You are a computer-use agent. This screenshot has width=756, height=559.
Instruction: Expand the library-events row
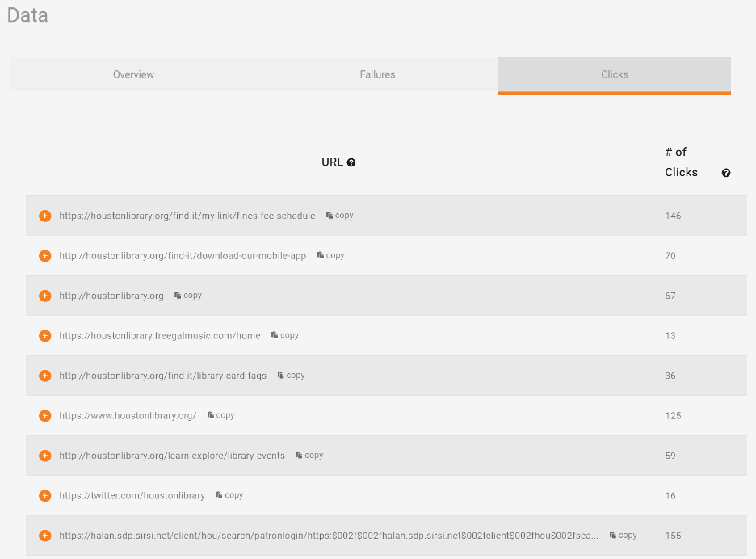[45, 456]
